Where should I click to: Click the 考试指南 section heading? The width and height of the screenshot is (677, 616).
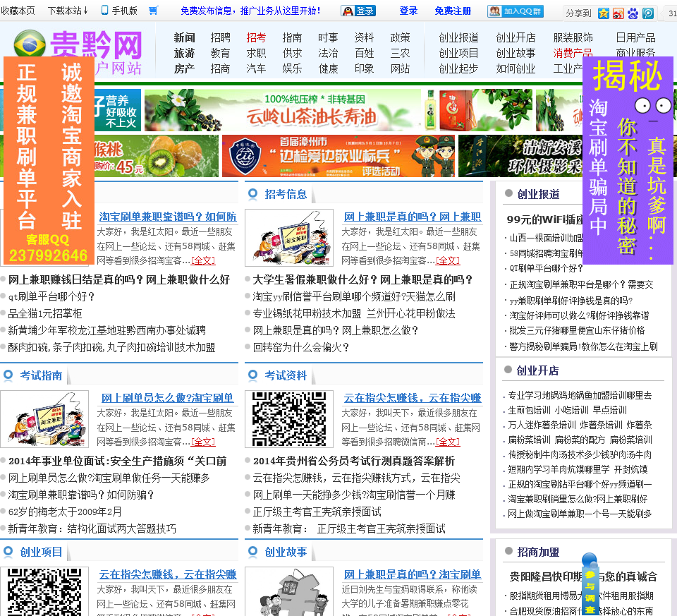pos(41,375)
